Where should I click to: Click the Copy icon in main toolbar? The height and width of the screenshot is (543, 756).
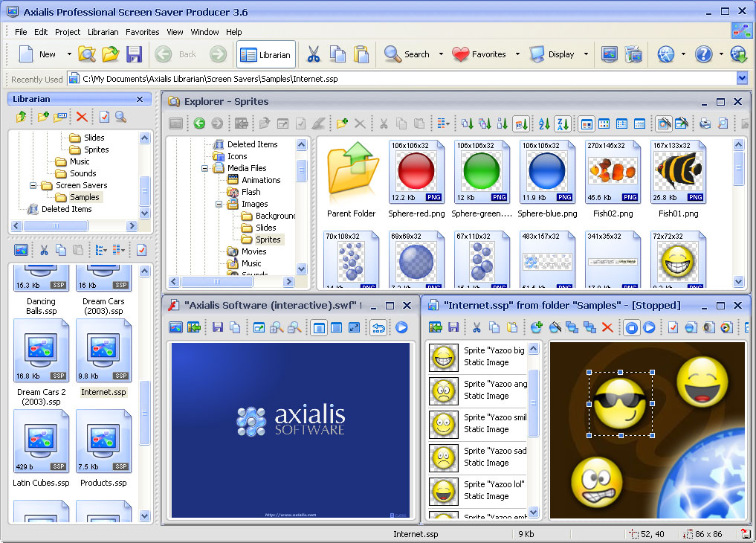click(x=337, y=54)
